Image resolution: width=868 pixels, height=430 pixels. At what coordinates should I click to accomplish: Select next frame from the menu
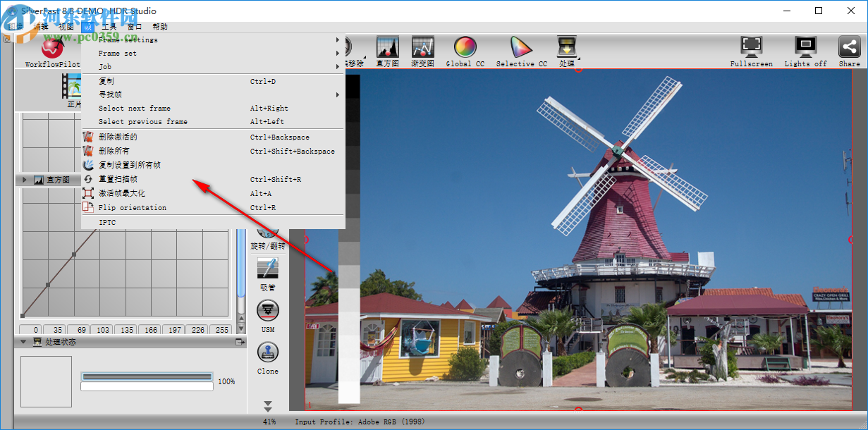point(135,108)
